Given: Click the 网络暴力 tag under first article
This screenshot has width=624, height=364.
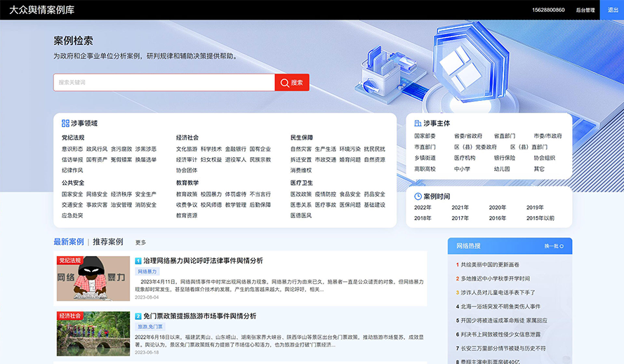Looking at the screenshot, I should [x=147, y=271].
